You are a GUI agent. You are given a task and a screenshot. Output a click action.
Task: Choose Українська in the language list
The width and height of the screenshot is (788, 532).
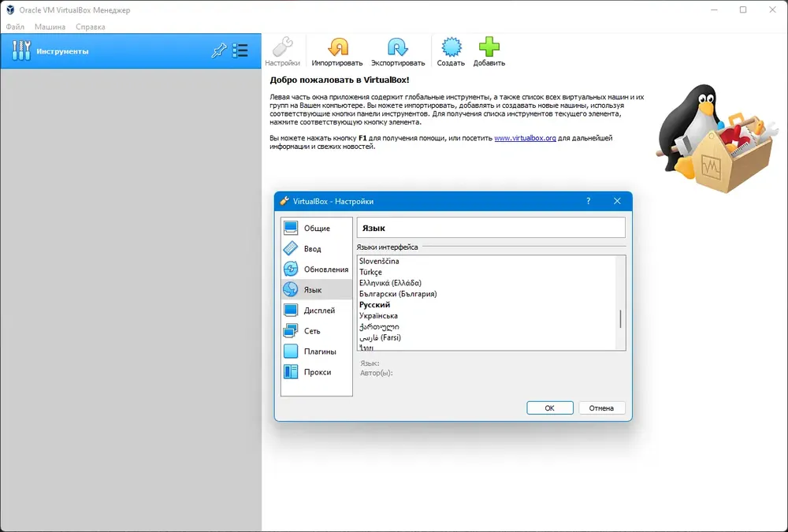(486, 316)
